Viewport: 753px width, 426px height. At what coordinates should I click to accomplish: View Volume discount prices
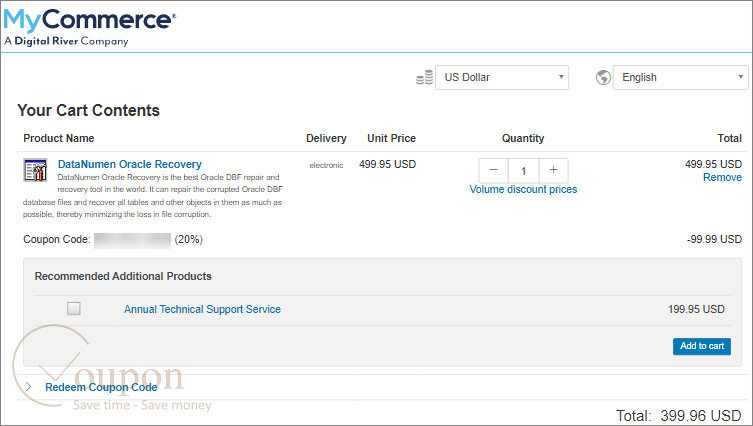point(523,189)
